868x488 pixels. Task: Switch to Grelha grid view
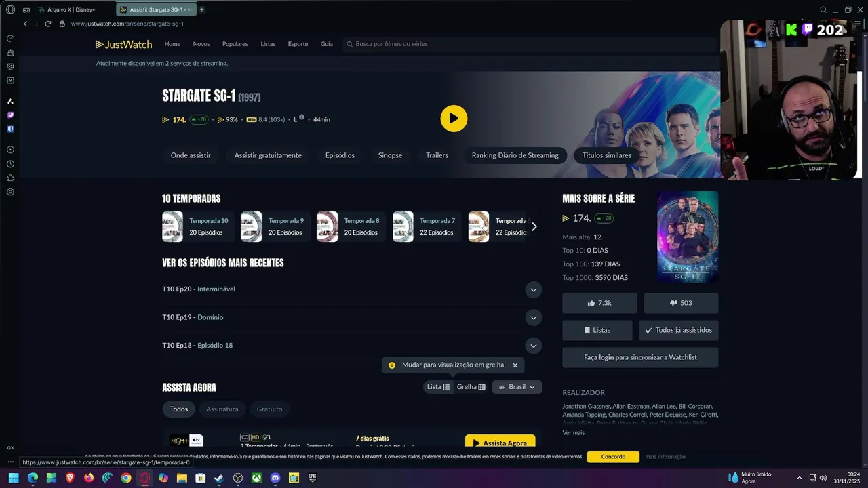(471, 387)
